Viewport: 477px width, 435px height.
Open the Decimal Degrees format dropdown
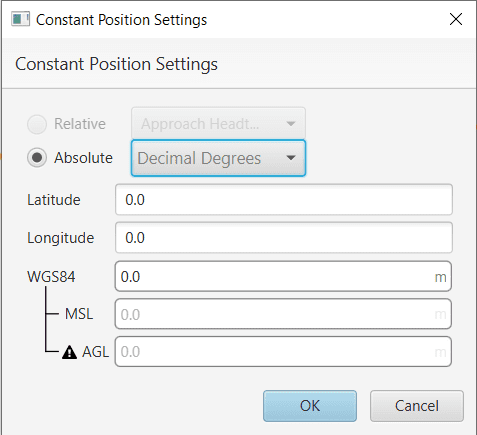[x=218, y=158]
